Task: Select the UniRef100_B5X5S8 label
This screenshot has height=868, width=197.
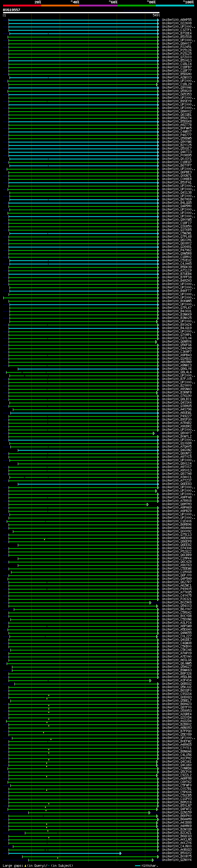Action: 177,37
